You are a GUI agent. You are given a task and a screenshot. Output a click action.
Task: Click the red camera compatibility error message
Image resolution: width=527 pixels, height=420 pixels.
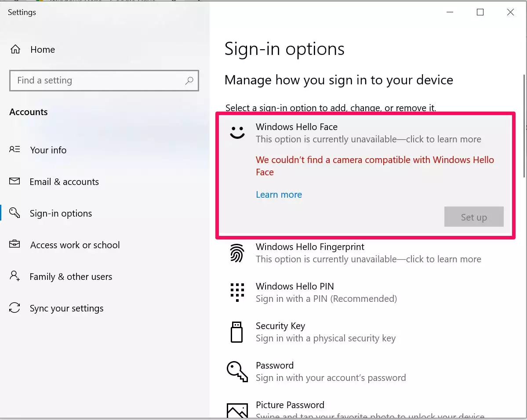(x=375, y=166)
